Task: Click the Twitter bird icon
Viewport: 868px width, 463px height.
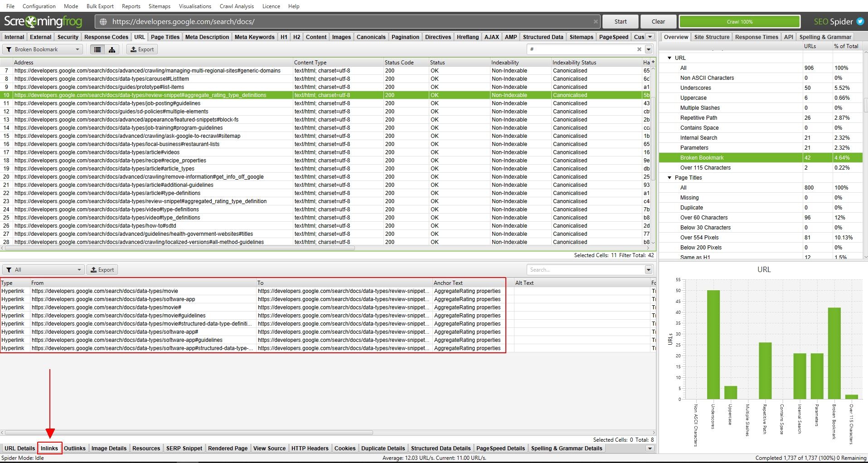Action: (860, 21)
